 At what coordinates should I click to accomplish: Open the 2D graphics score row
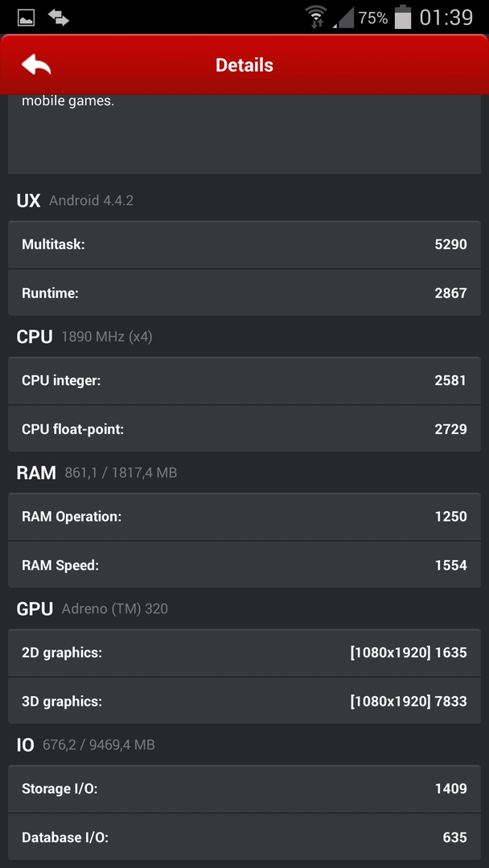coord(244,653)
